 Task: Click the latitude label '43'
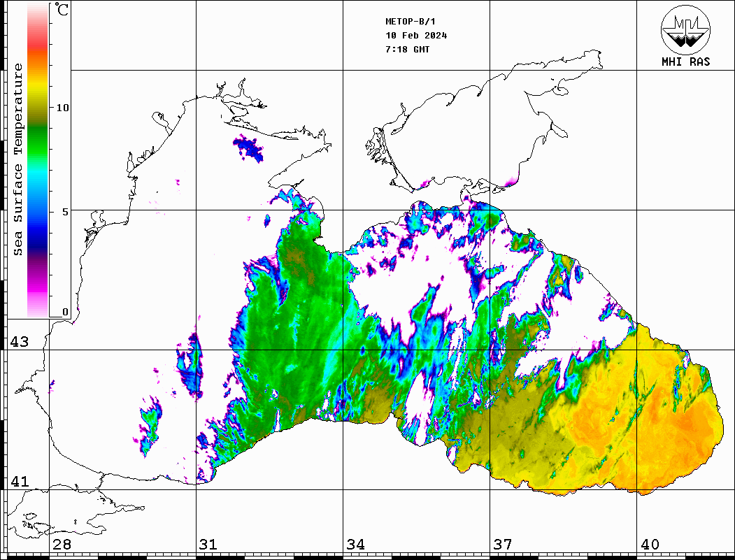(19, 342)
